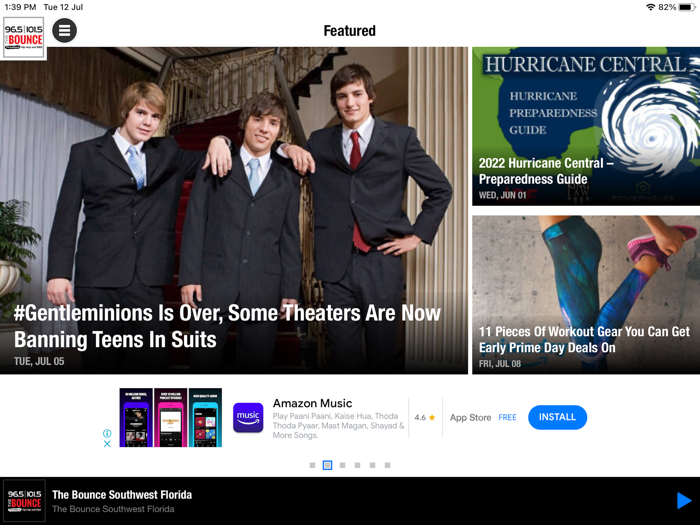Open The Bounce Southwest Florida now-playing title

coord(122,495)
